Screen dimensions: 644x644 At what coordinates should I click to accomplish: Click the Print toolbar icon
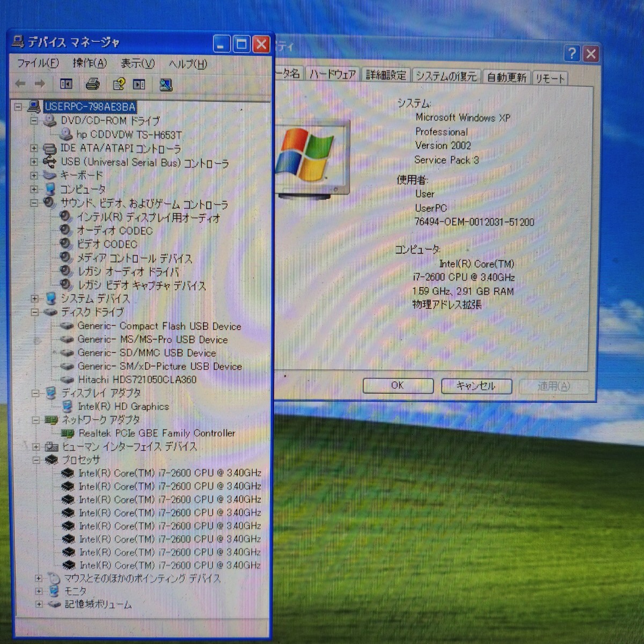(x=92, y=84)
